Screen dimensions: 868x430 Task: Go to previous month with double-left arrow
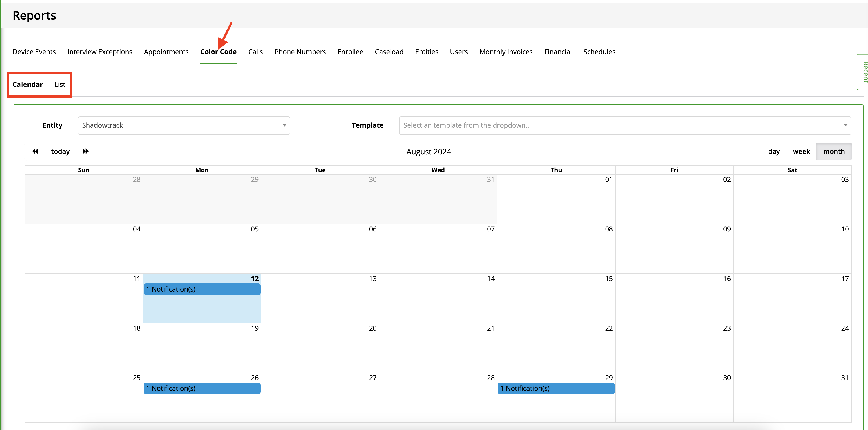[x=35, y=151]
